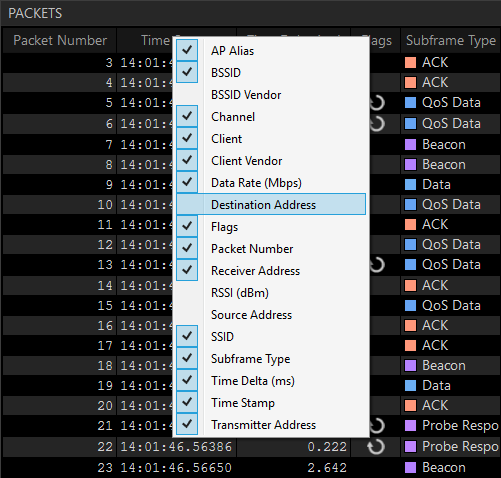Select packet number 12 row
This screenshot has width=501, height=478.
[x=105, y=245]
